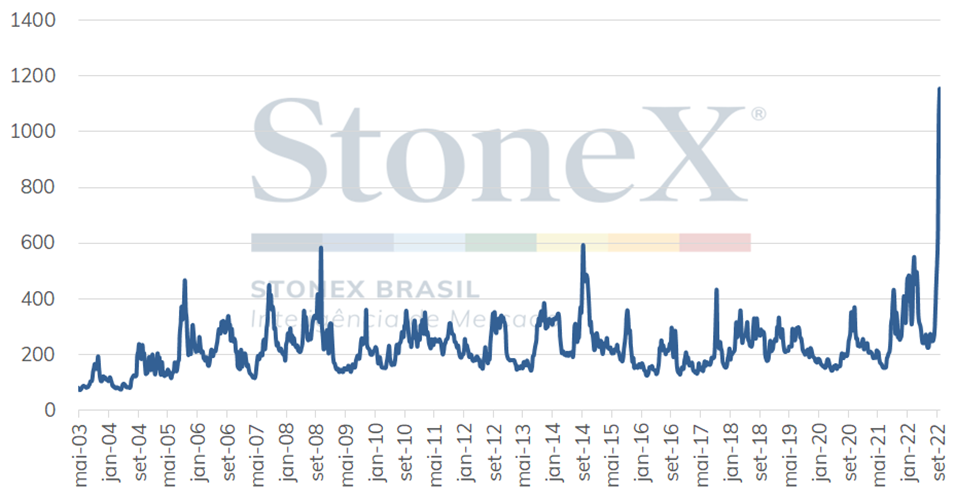Click the x-axis label jan-16
Screen dimensions: 955x497
click(646, 453)
